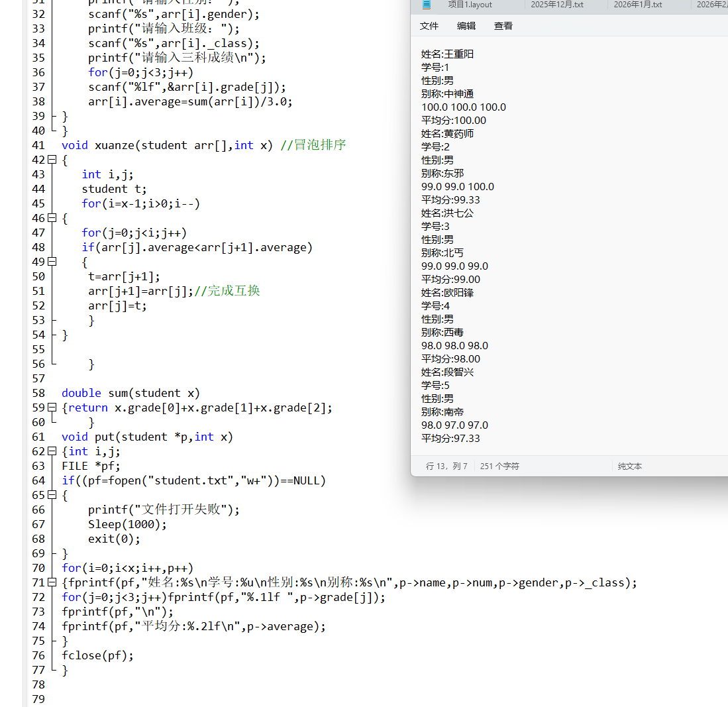Click the void put function declaration

[147, 437]
